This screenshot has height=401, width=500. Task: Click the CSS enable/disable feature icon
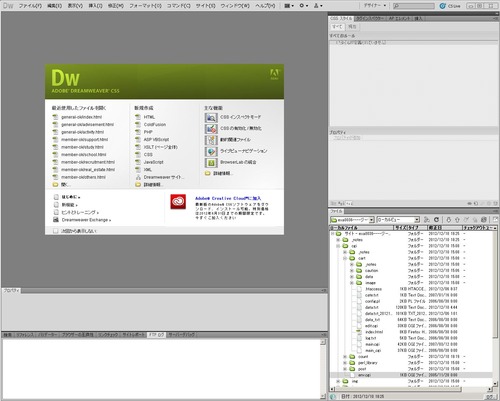point(211,129)
